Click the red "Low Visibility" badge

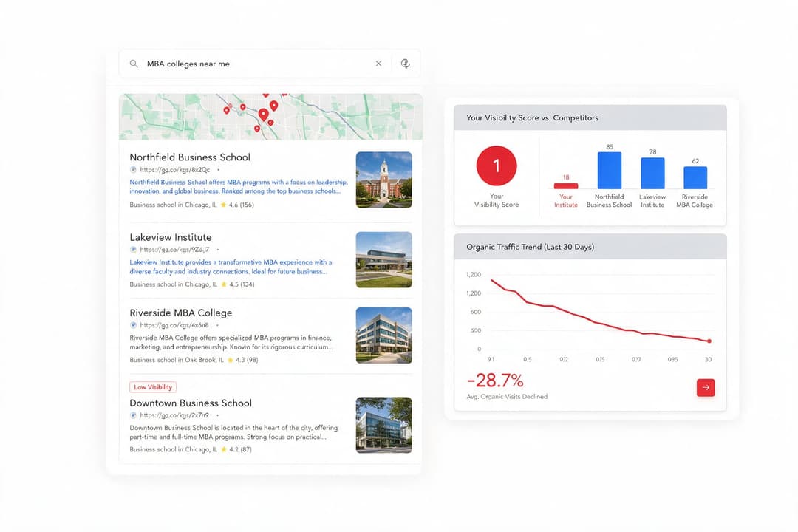pos(153,387)
